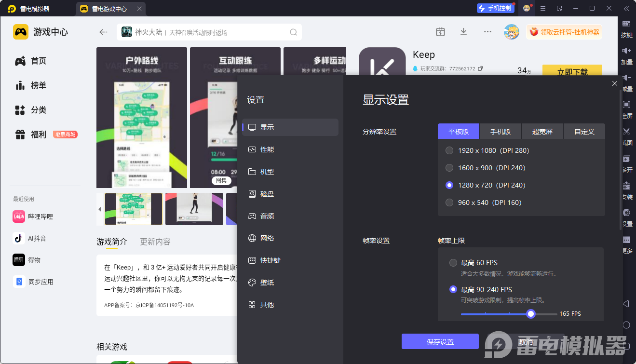Viewport: 636px width, 364px height.
Task: Click the 保存设置 button
Action: tap(440, 341)
